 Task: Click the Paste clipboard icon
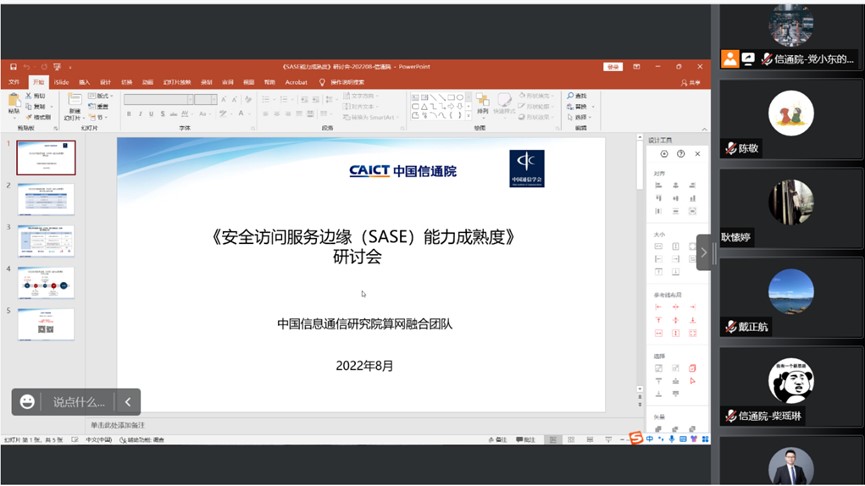coord(14,100)
